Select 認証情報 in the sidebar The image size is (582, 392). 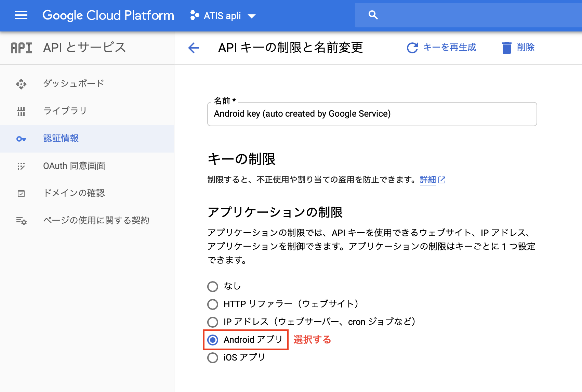pyautogui.click(x=87, y=139)
